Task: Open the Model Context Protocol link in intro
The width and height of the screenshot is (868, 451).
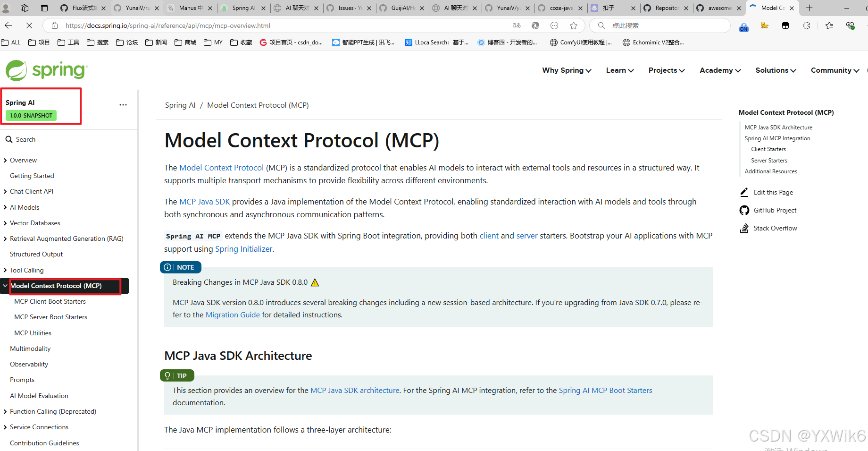Action: pos(221,168)
